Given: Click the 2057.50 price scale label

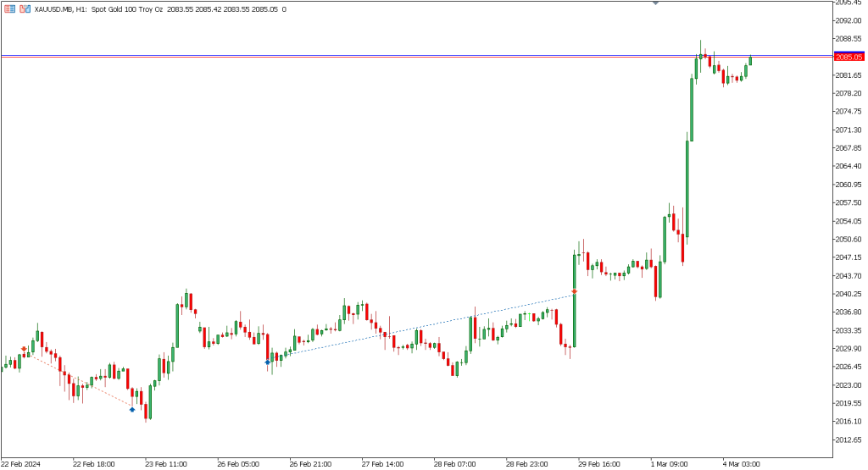Looking at the screenshot, I should [849, 203].
